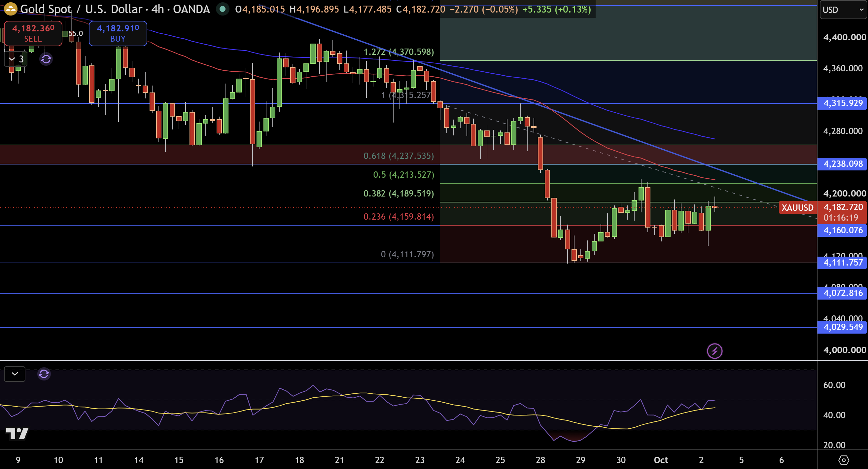Click the green market status dot
Image resolution: width=868 pixels, height=469 pixels.
click(x=223, y=9)
